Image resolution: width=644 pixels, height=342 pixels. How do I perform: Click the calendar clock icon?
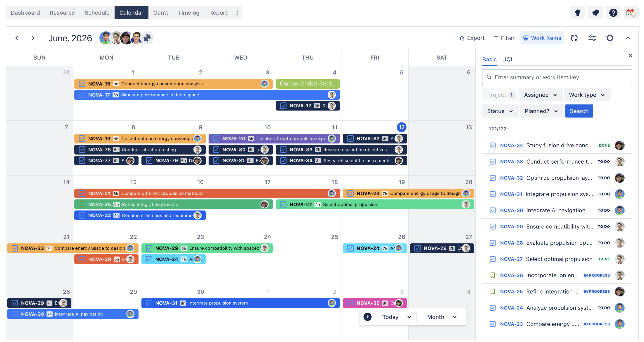(631, 12)
